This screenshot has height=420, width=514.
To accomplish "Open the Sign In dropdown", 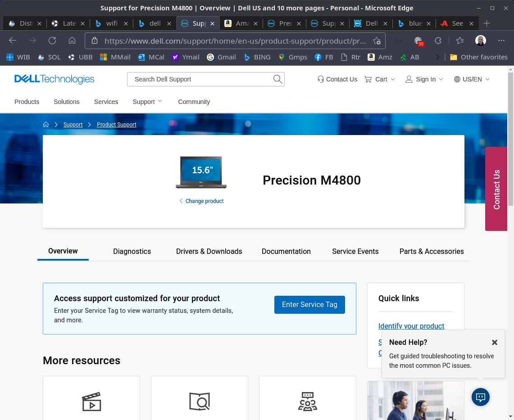I will tap(424, 79).
